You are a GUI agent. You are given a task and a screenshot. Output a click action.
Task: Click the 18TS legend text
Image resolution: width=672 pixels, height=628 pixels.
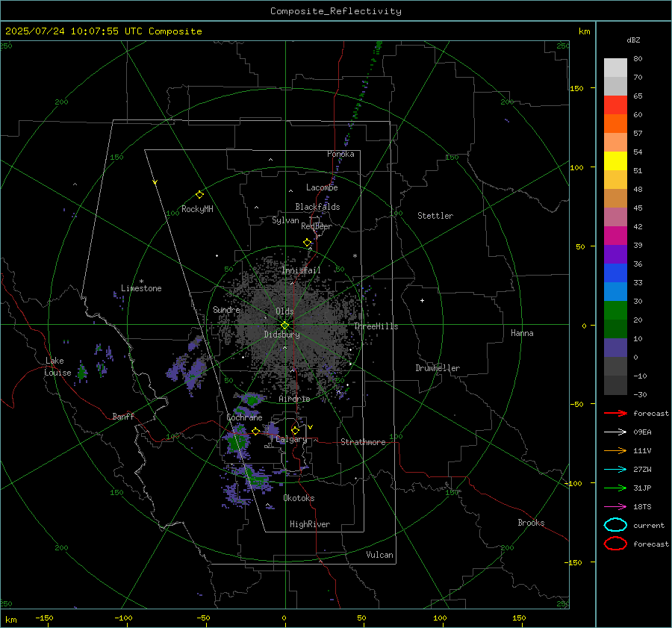642,507
